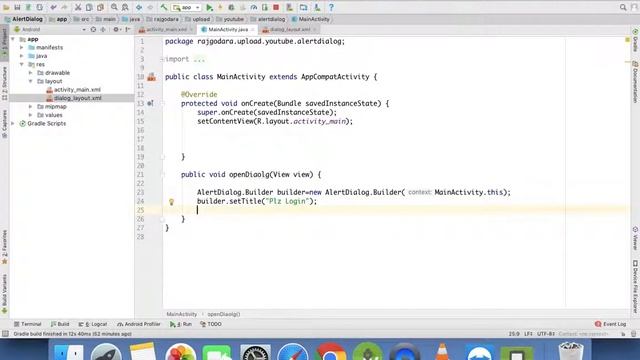640x360 pixels.
Task: Open the Structure side panel tab
Action: click(4, 84)
